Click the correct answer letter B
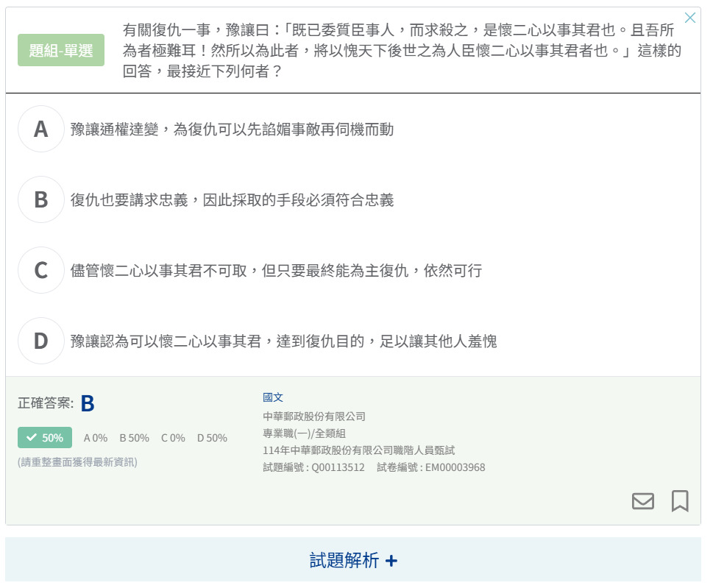 point(88,404)
